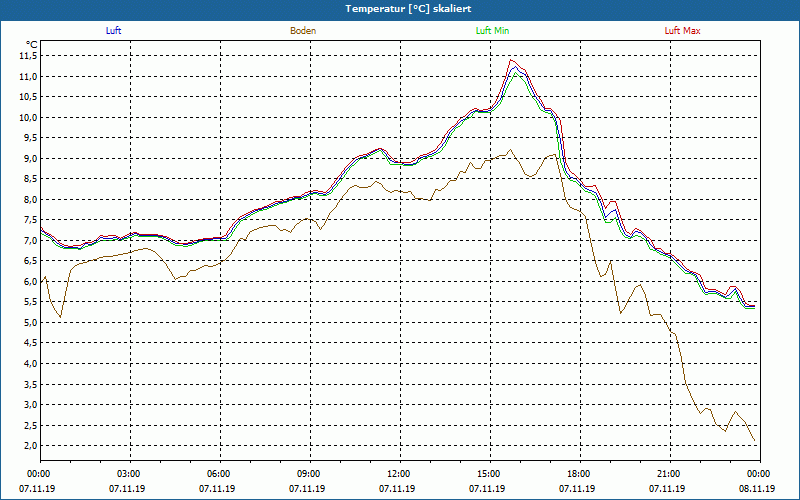Viewport: 800px width, 500px height.
Task: Click the 3,5 y-axis value
Action: (x=30, y=384)
